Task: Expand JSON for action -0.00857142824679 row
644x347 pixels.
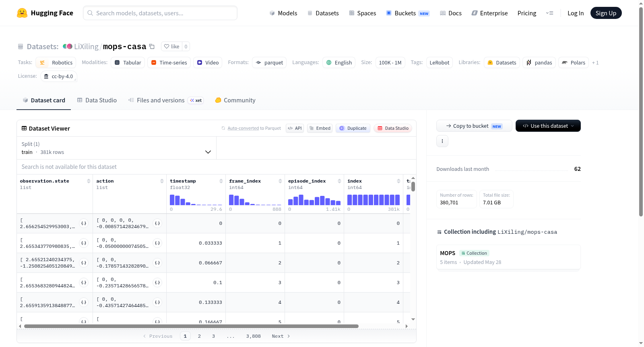Action: point(157,223)
